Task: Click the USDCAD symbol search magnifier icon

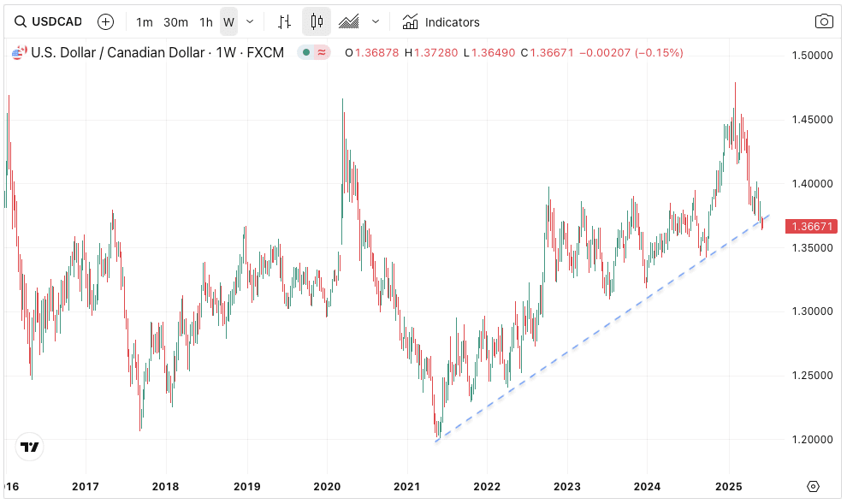Action: [x=19, y=22]
